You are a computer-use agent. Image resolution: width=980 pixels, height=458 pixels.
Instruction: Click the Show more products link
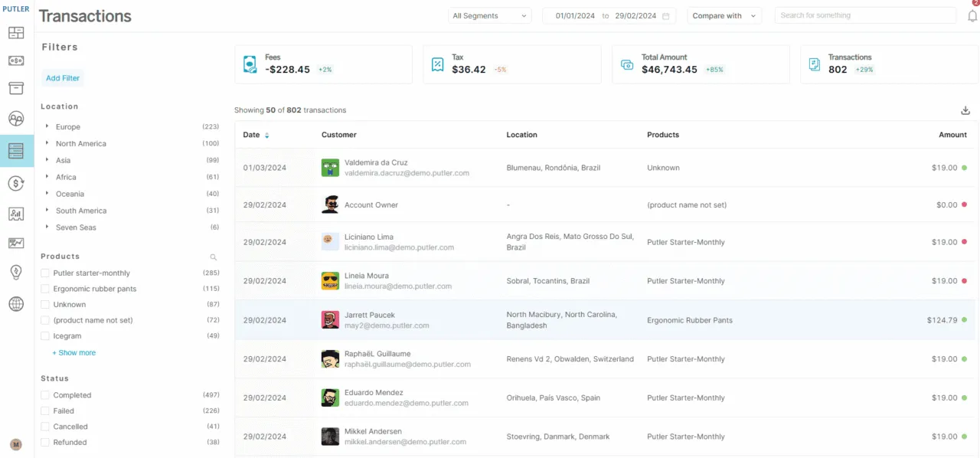click(74, 353)
